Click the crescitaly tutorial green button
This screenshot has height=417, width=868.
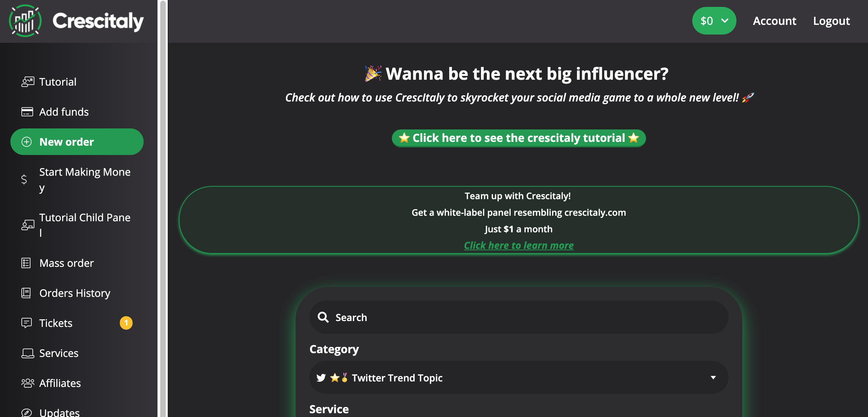519,138
